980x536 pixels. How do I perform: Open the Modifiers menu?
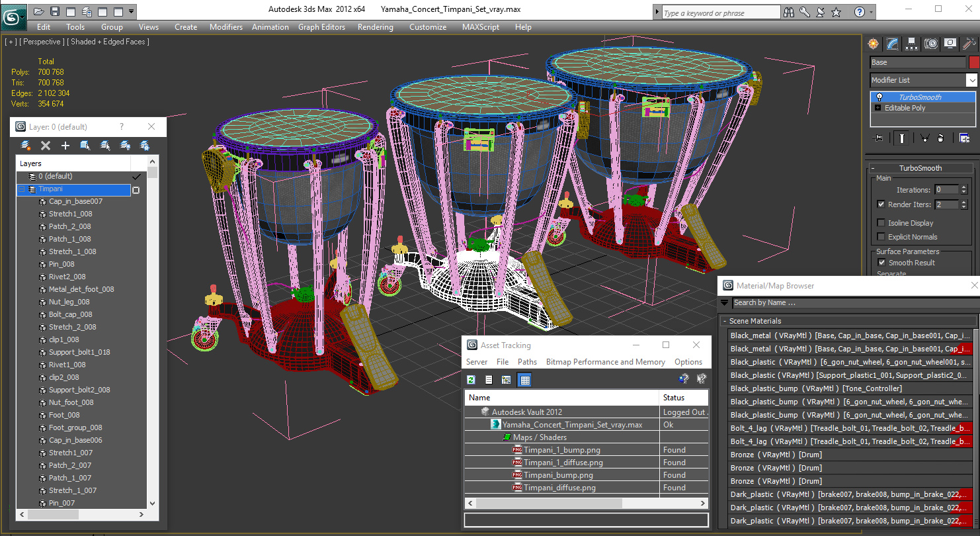tap(226, 27)
